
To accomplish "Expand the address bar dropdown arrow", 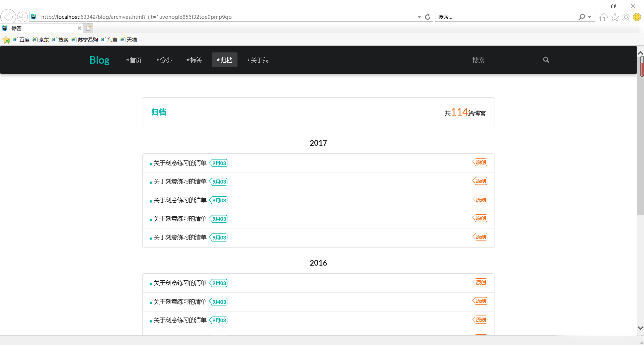I will tap(420, 17).
